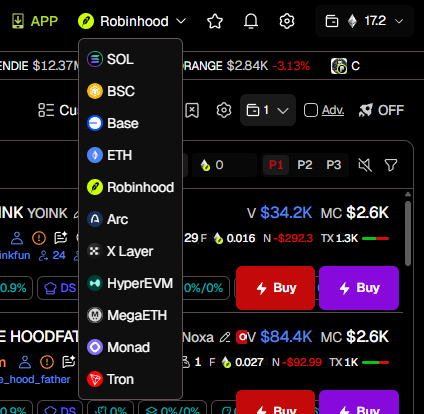Image resolution: width=424 pixels, height=414 pixels.
Task: Select BSC chain
Action: [x=130, y=91]
